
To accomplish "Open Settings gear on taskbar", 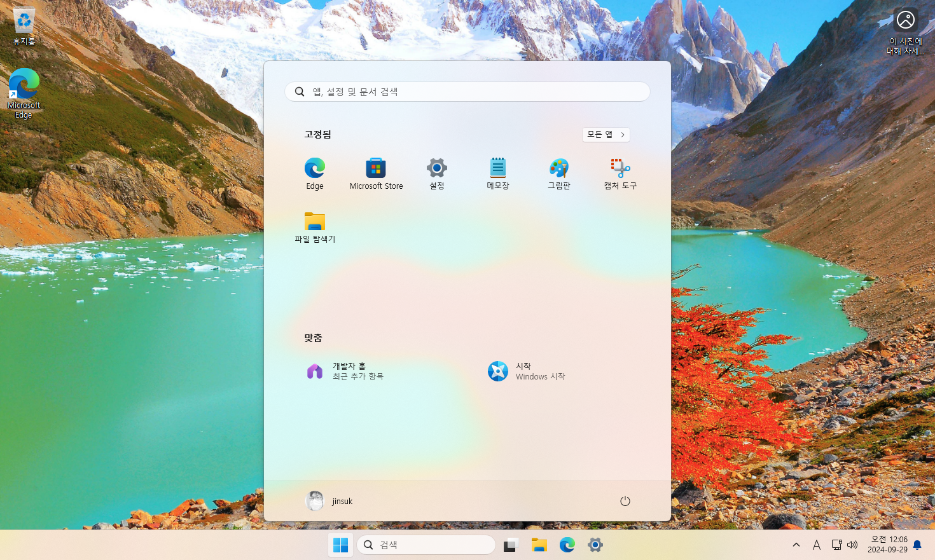I will click(x=595, y=545).
